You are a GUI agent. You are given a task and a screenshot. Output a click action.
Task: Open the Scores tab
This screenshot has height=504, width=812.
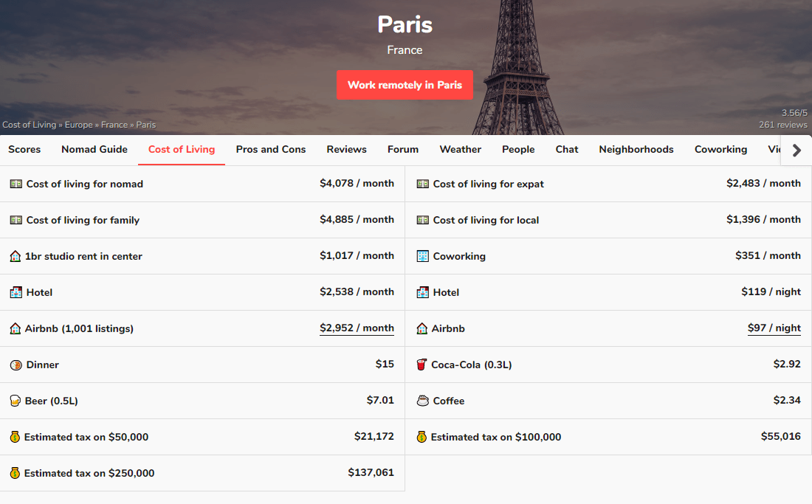(24, 150)
